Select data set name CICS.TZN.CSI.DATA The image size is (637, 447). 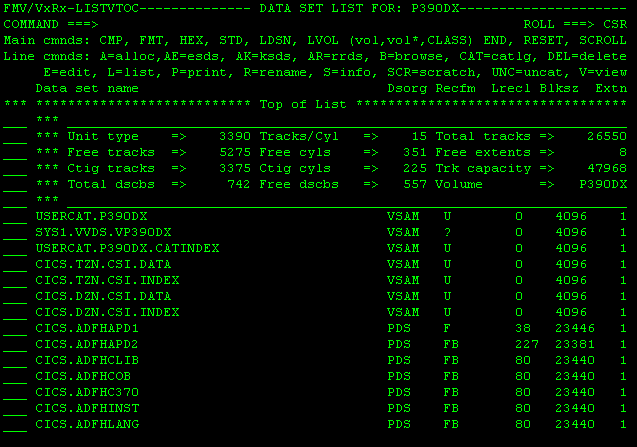(103, 264)
